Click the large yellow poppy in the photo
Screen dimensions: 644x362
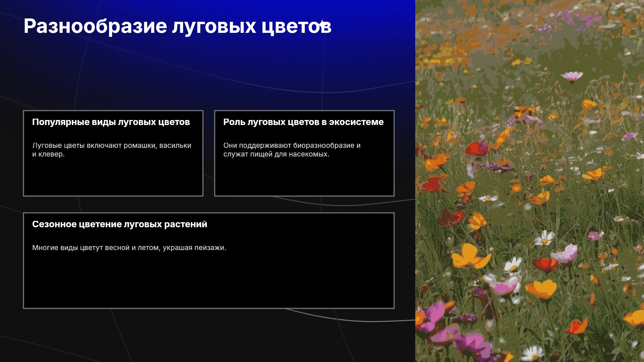470,256
